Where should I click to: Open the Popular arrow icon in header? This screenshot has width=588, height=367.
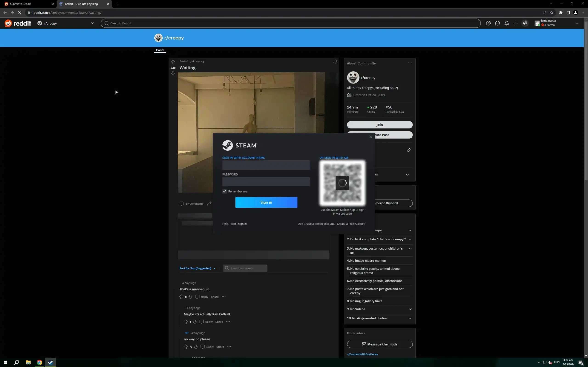pyautogui.click(x=488, y=23)
